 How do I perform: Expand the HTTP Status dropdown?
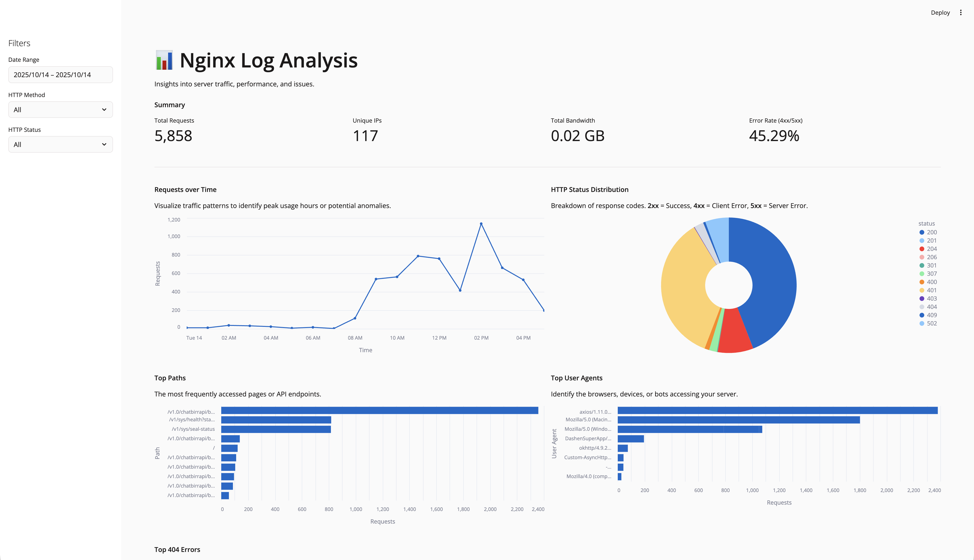tap(60, 145)
